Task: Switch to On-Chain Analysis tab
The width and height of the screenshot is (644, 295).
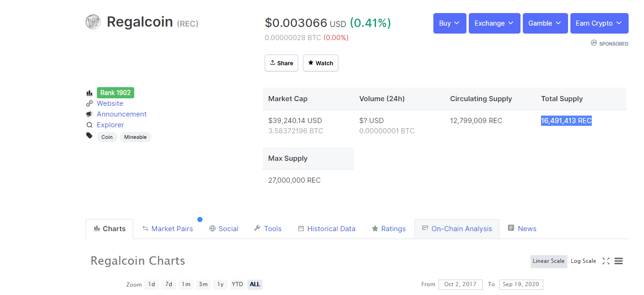Action: coord(457,229)
